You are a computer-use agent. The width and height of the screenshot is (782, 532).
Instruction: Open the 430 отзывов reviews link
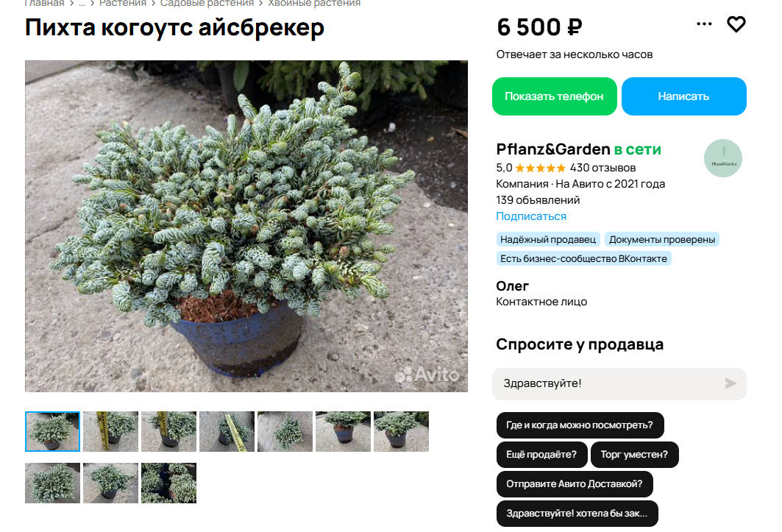coord(603,169)
